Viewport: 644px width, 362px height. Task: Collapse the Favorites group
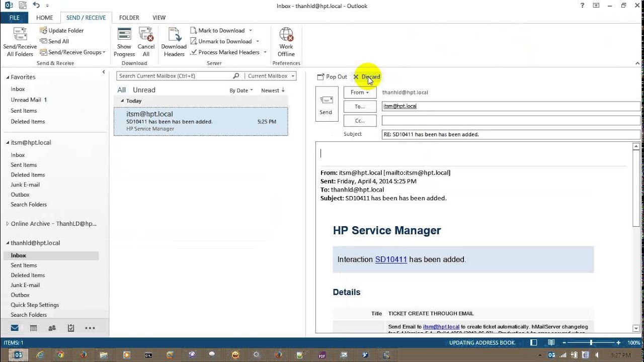point(8,77)
